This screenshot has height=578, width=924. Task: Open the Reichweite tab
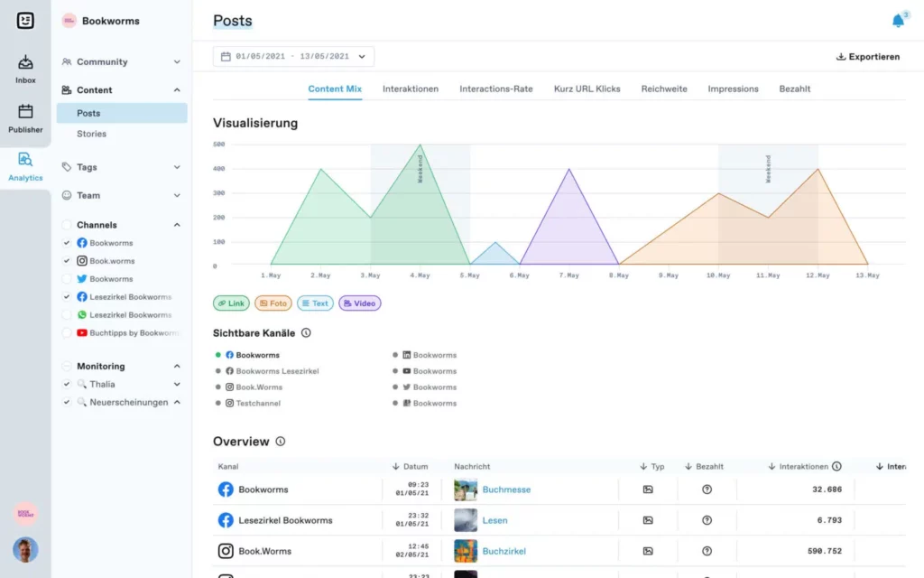coord(664,89)
